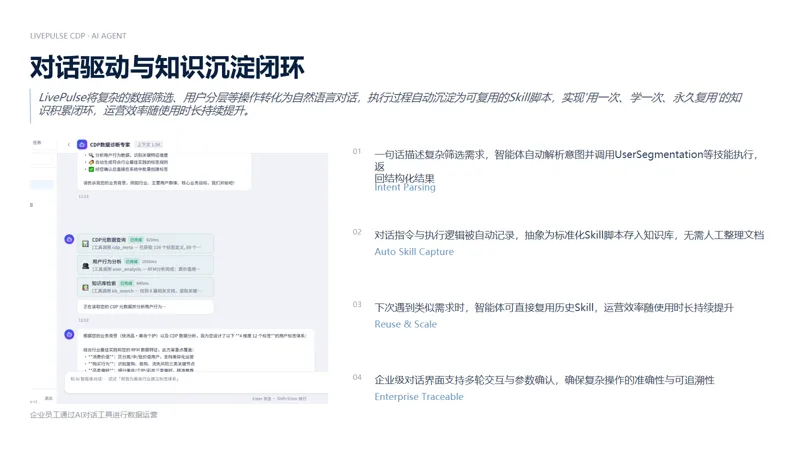
Task: Click the 04 item about 多轮交互与参数确认
Action: tap(544, 380)
